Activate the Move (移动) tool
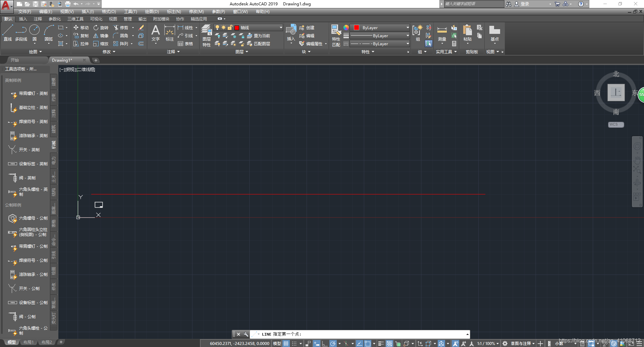644x347 pixels. pyautogui.click(x=81, y=27)
